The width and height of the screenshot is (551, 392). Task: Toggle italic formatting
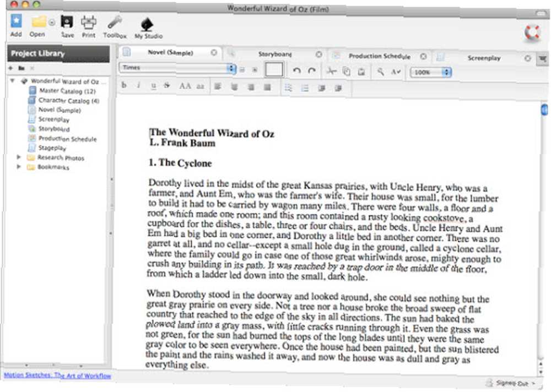[138, 85]
